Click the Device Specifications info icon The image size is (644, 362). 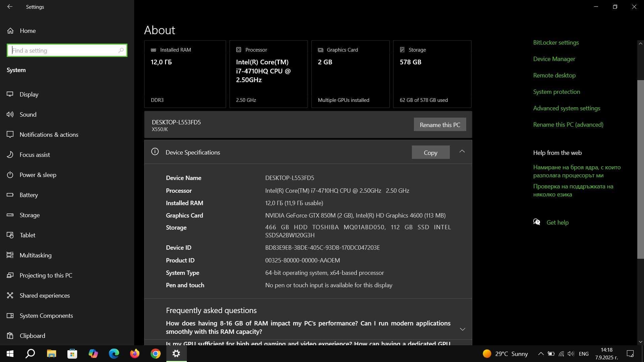pos(155,152)
